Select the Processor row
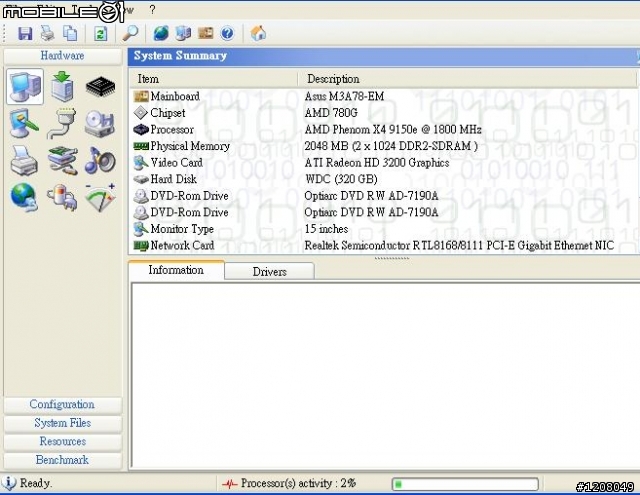 coord(384,129)
